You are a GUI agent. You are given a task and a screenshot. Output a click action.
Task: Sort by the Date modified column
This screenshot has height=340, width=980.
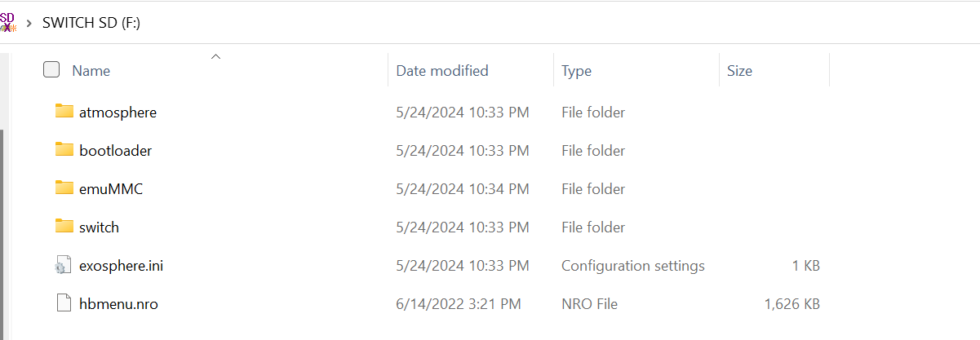[470, 71]
